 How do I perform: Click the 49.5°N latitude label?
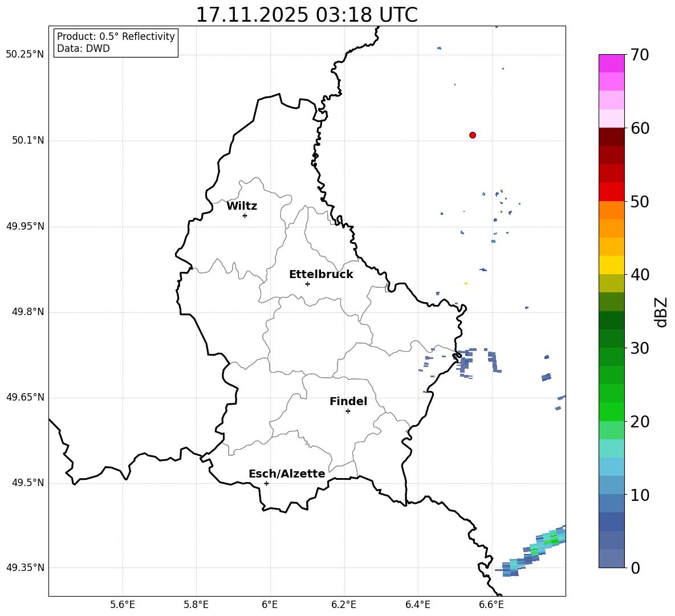coord(28,483)
